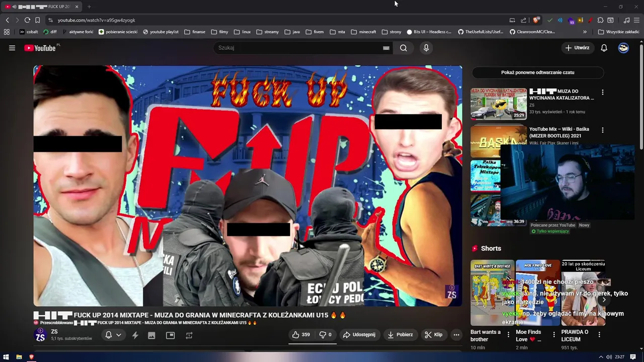Start voice search with the microphone icon
Screen dimensions: 644x362
click(426, 48)
